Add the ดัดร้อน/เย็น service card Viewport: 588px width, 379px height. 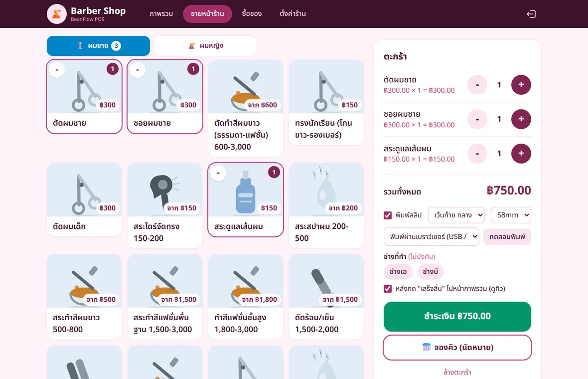coord(326,297)
